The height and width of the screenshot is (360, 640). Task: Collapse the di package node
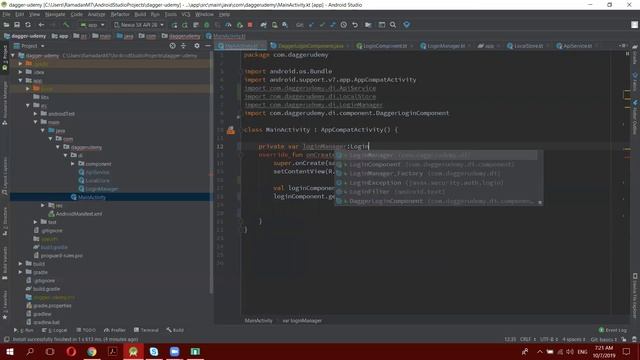(65, 156)
